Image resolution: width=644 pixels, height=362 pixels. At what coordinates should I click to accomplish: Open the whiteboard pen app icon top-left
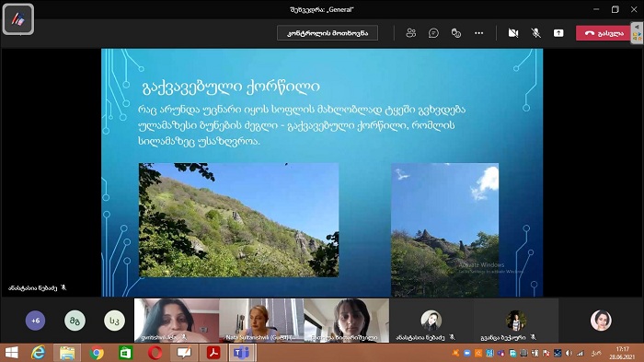click(x=18, y=19)
